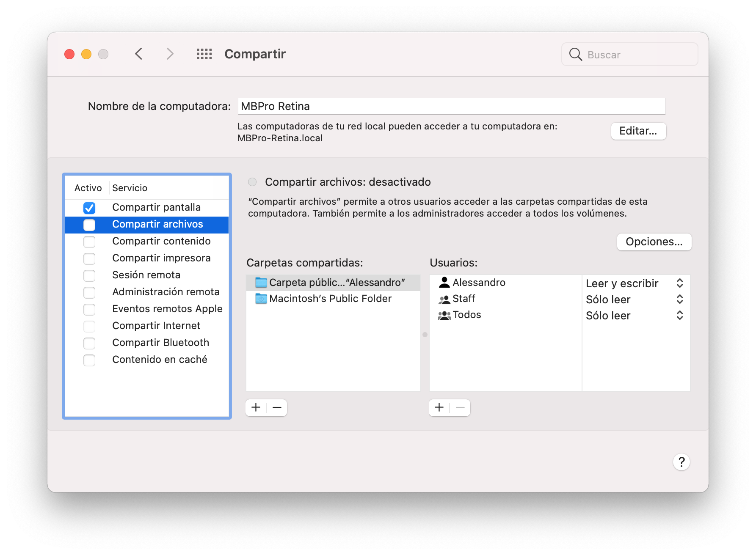Enable the Compartir archivos checkbox
Image resolution: width=756 pixels, height=555 pixels.
(89, 225)
